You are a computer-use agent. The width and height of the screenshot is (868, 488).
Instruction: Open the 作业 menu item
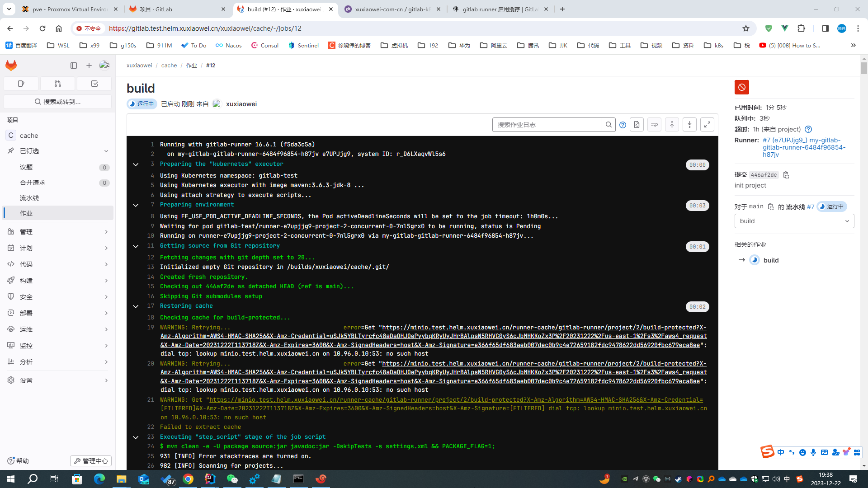[57, 213]
